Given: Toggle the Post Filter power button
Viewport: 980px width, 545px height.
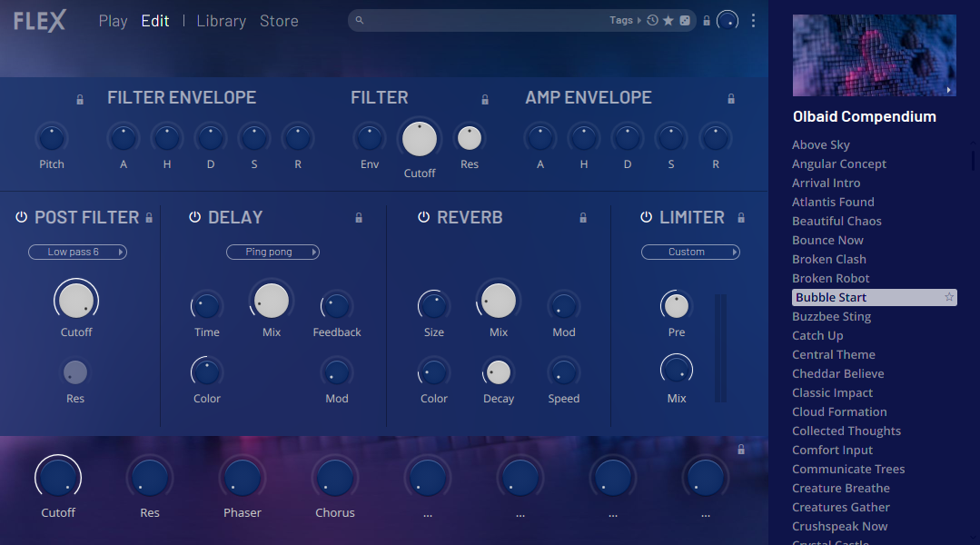Looking at the screenshot, I should (x=21, y=217).
